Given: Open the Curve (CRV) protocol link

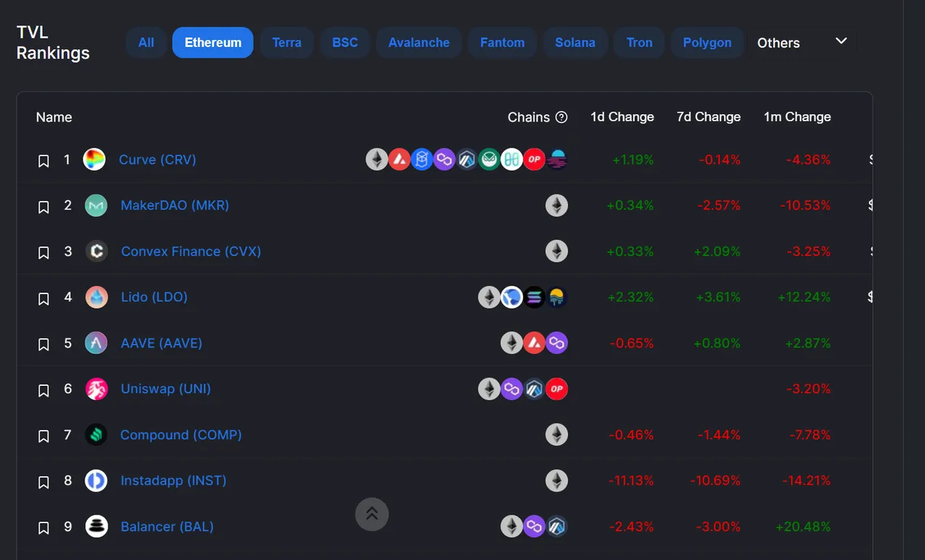Looking at the screenshot, I should (158, 160).
